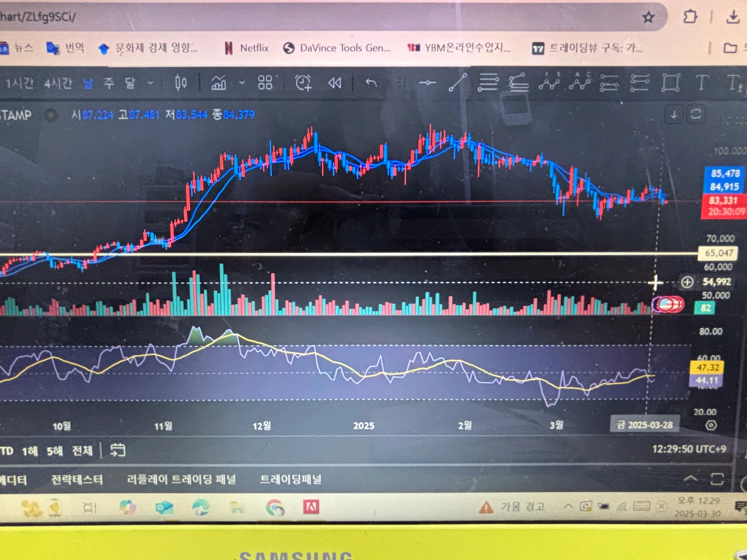Expand the indicators favorites dropdown chevron

242,82
